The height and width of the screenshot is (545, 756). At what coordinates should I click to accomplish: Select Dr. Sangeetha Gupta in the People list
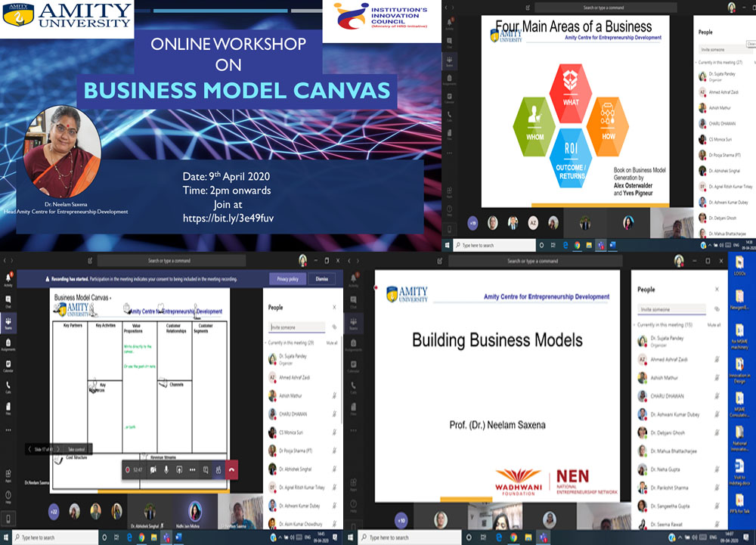(680, 506)
